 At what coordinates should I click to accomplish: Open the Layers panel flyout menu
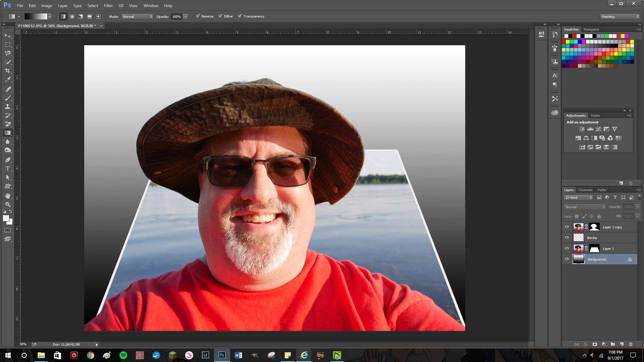pos(639,190)
